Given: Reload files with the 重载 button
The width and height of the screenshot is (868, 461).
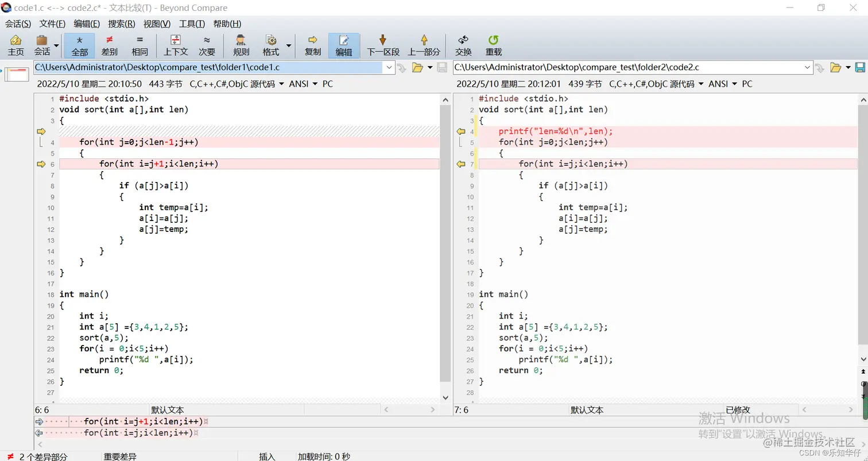Looking at the screenshot, I should 494,45.
